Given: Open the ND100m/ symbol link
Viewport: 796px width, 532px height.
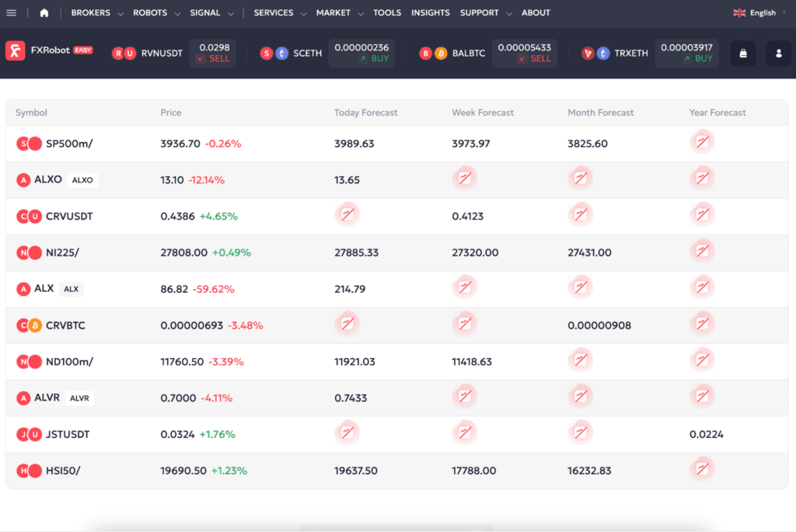Looking at the screenshot, I should (69, 362).
